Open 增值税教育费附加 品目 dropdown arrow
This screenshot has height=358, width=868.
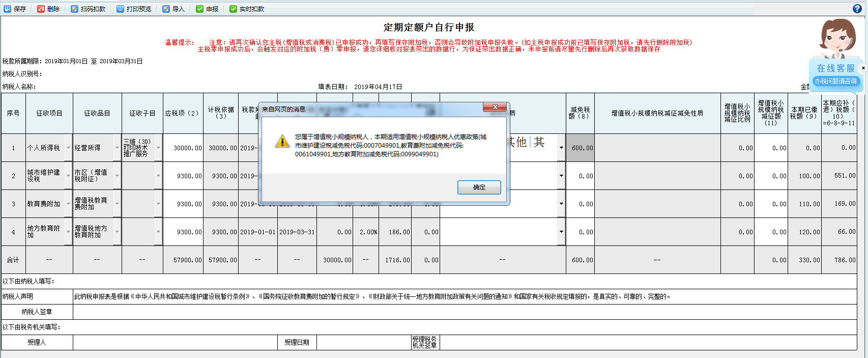tap(117, 204)
